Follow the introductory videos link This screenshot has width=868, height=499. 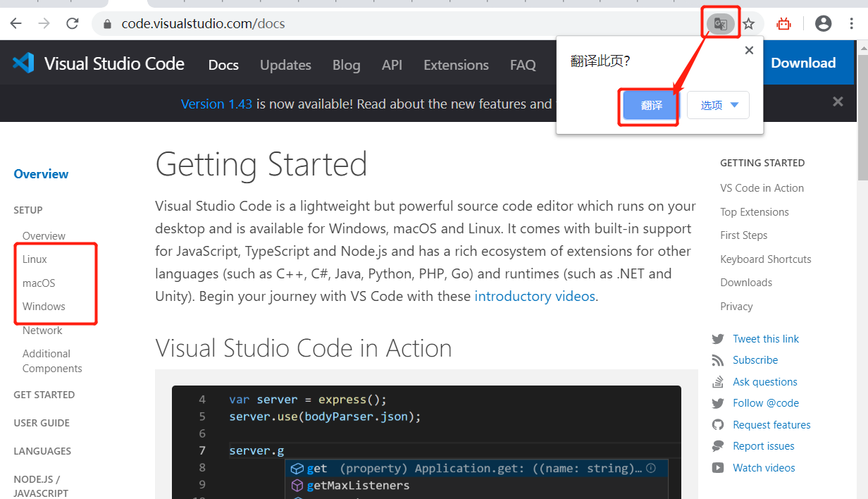point(535,296)
